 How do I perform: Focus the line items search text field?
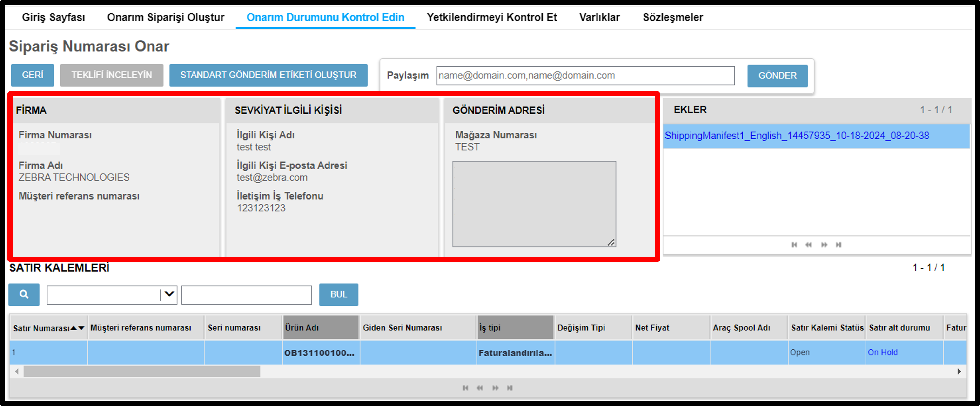[x=247, y=295]
